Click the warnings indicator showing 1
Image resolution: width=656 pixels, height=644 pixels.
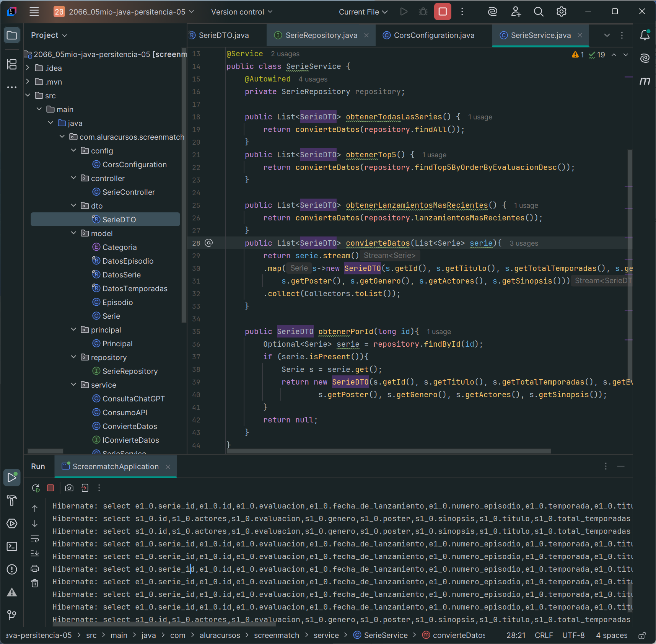coord(578,55)
